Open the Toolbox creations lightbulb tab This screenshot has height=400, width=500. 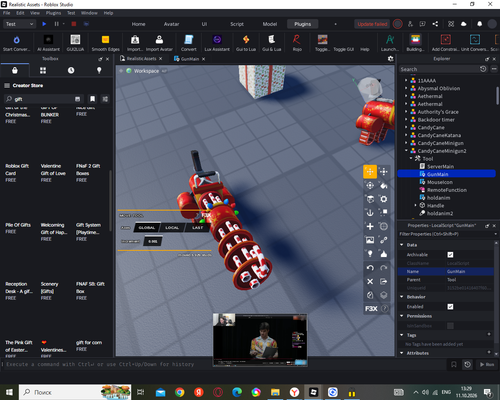[x=99, y=70]
